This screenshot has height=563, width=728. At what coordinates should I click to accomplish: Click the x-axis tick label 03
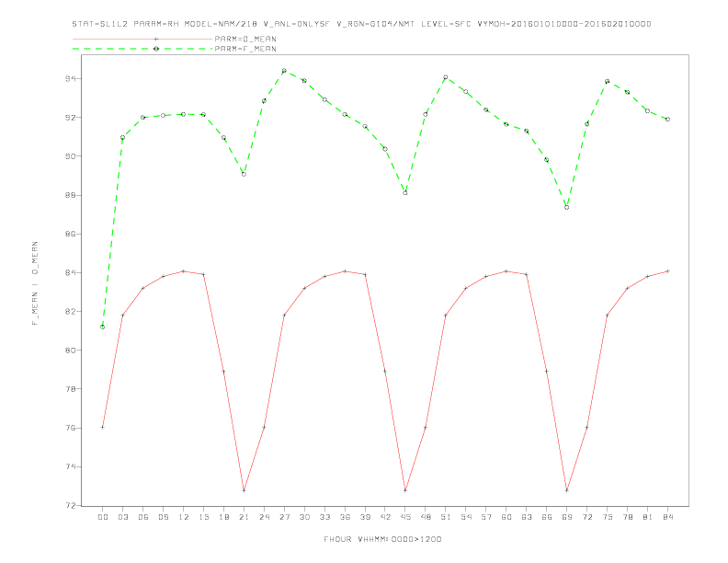tap(122, 517)
